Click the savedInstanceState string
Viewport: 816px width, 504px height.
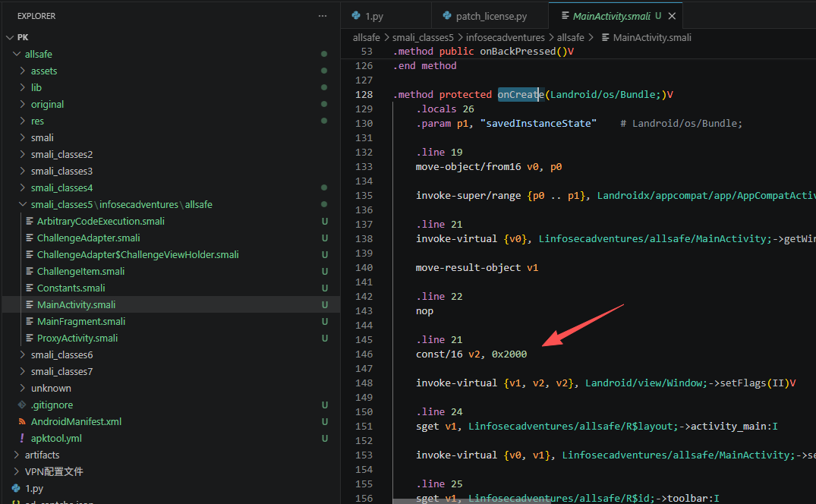coord(538,123)
